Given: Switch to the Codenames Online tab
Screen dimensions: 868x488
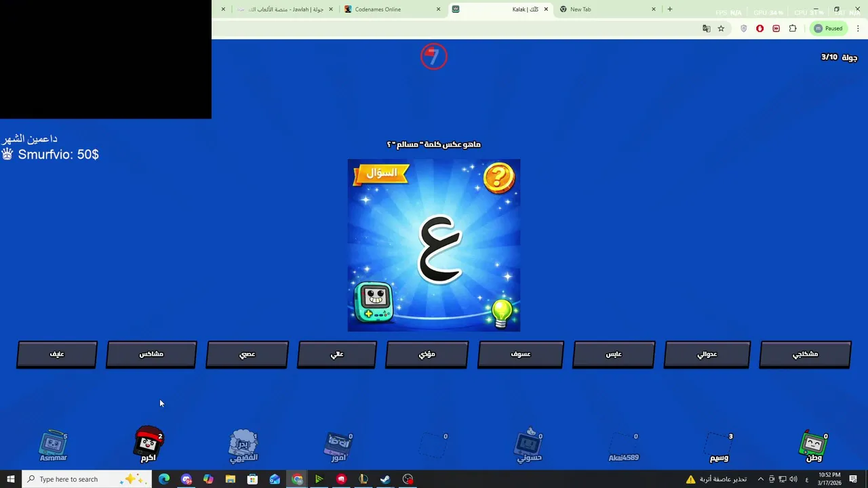Looking at the screenshot, I should coord(392,9).
